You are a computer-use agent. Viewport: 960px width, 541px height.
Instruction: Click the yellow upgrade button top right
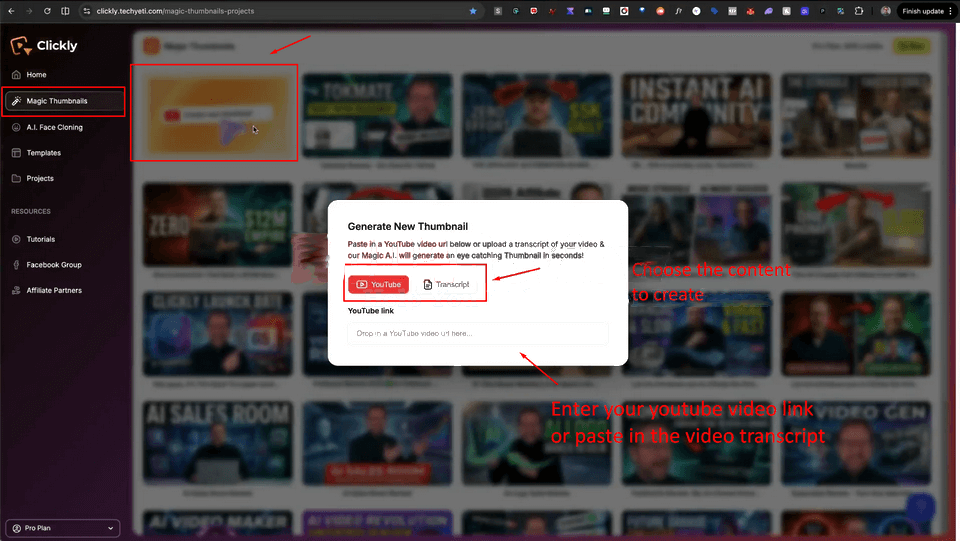[x=911, y=46]
